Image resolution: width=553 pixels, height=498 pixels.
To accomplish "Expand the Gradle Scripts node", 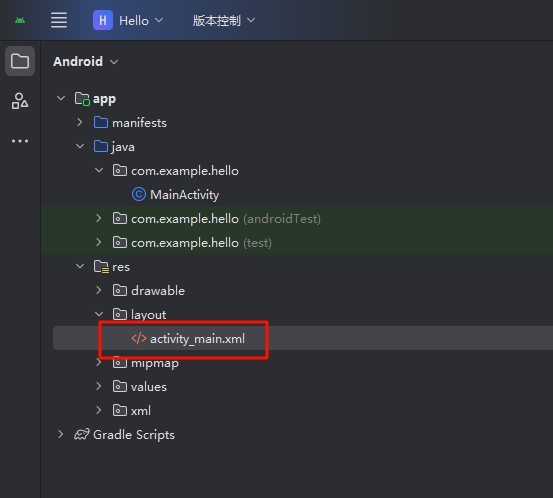I will coord(61,434).
